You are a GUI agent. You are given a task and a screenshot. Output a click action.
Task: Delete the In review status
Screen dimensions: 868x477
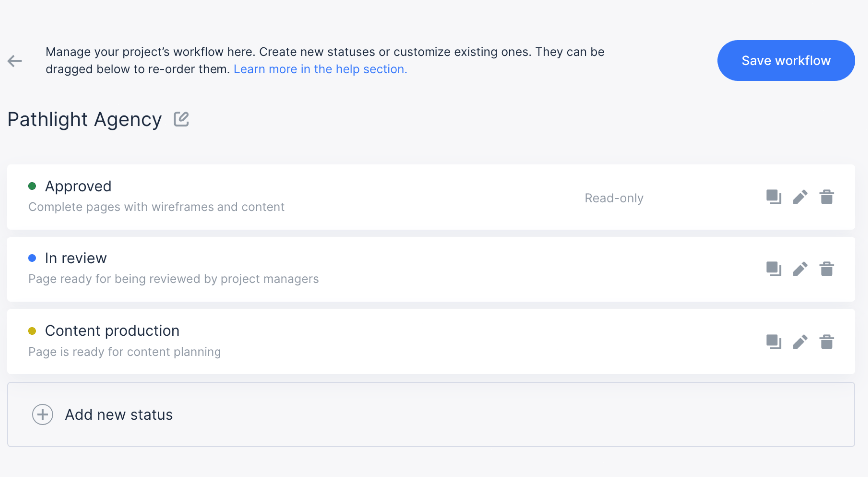[x=827, y=269]
